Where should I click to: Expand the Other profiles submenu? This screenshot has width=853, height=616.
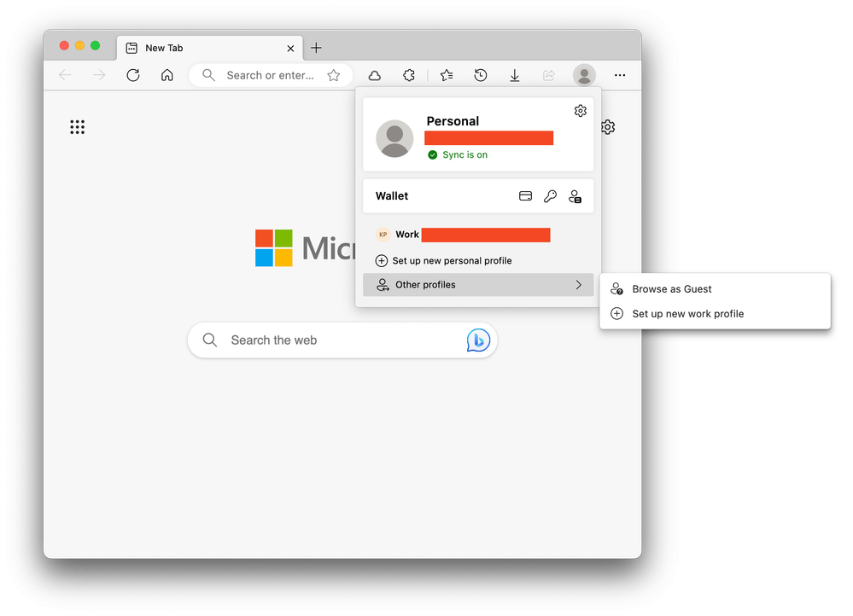point(478,285)
